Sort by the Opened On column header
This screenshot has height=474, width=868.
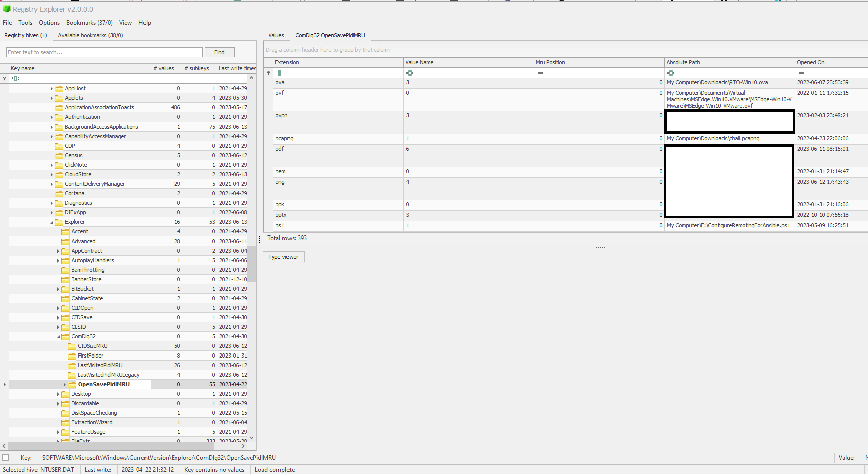(x=831, y=62)
